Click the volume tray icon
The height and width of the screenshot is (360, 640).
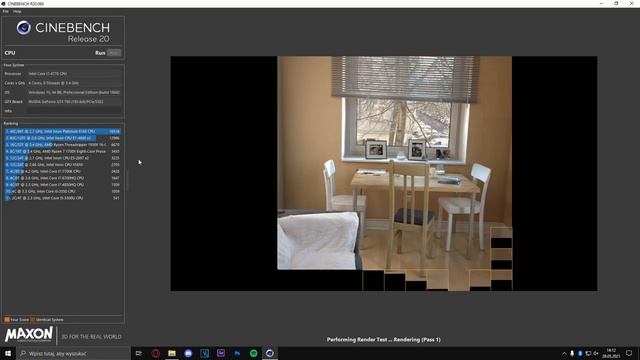[x=596, y=353]
